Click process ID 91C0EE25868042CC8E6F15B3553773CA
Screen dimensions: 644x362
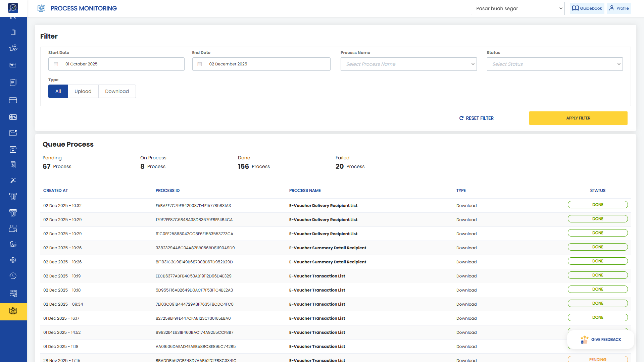point(194,234)
